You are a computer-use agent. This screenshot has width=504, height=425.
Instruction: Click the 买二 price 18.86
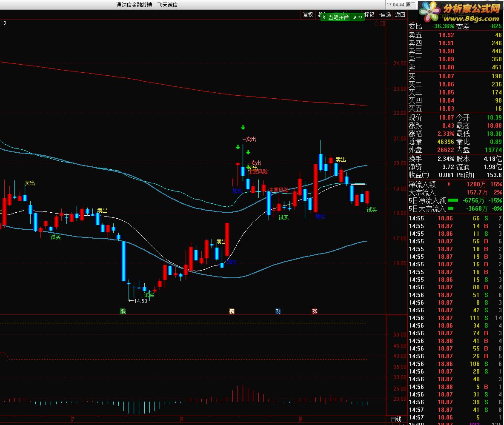point(447,84)
